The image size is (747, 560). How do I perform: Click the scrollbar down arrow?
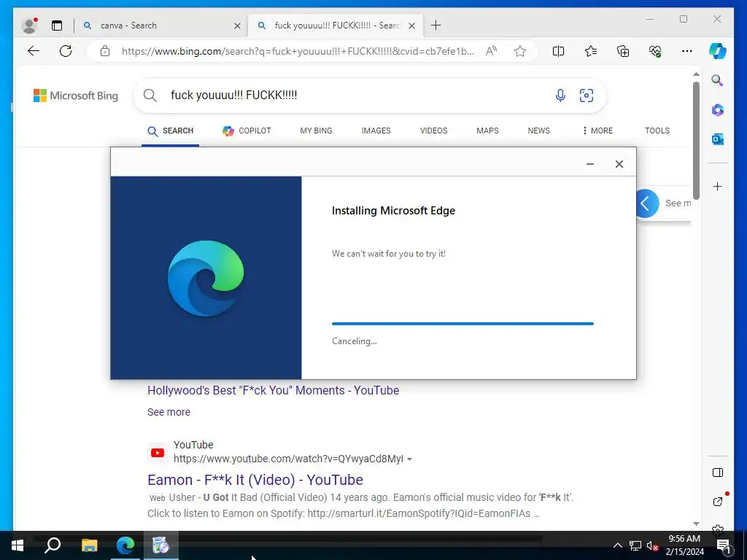click(x=696, y=524)
